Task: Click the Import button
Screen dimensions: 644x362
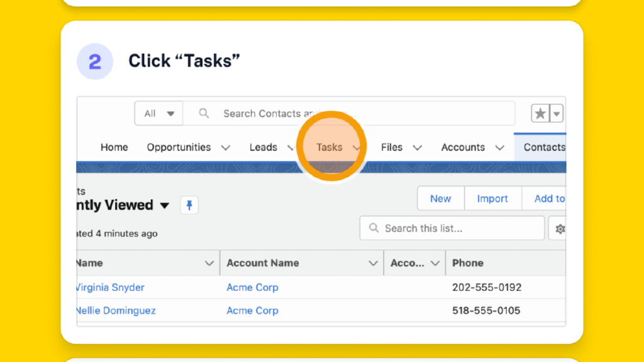Action: pos(492,199)
